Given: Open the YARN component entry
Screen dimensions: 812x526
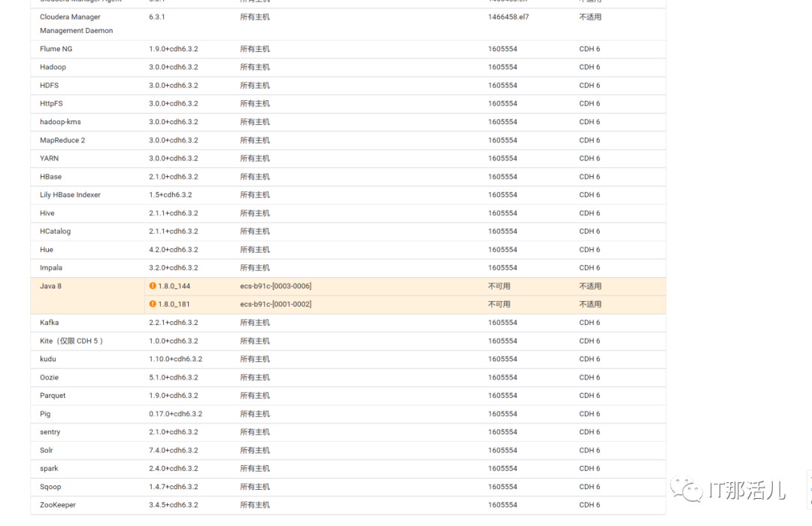Looking at the screenshot, I should tap(49, 158).
